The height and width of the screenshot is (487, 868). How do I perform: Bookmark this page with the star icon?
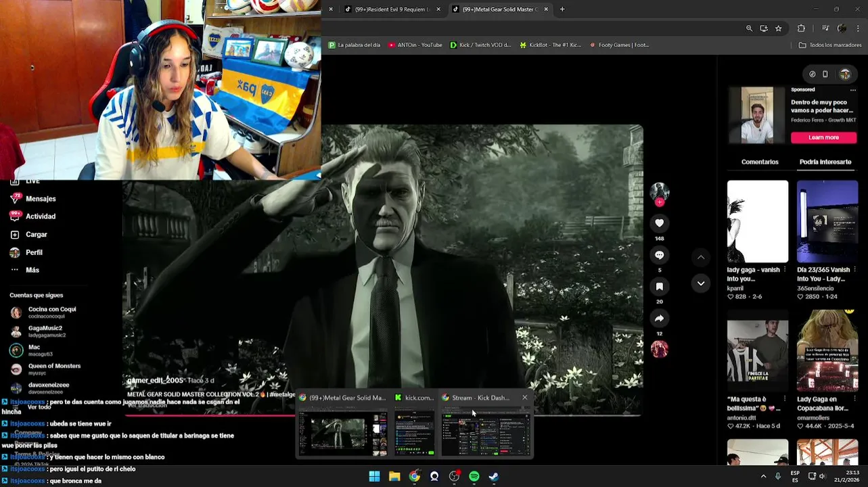[x=779, y=28]
